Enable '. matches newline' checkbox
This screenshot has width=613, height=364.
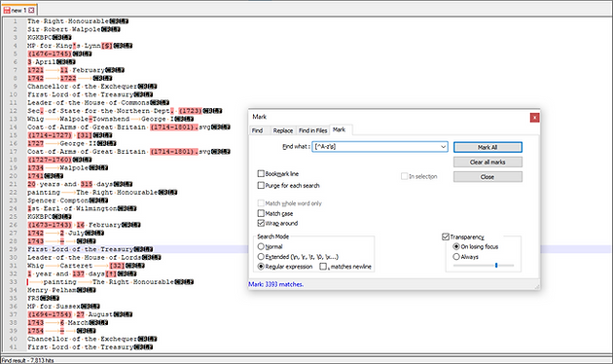[x=323, y=267]
